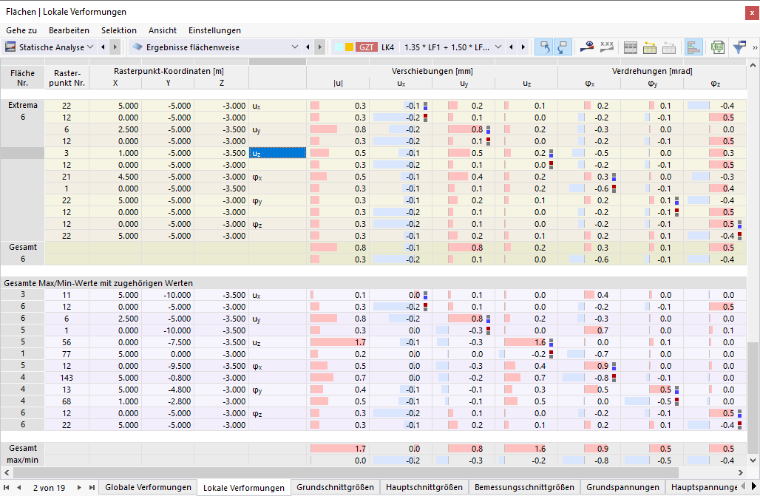The height and width of the screenshot is (496, 760).
Task: Open the Bearbeiten menu
Action: point(69,30)
